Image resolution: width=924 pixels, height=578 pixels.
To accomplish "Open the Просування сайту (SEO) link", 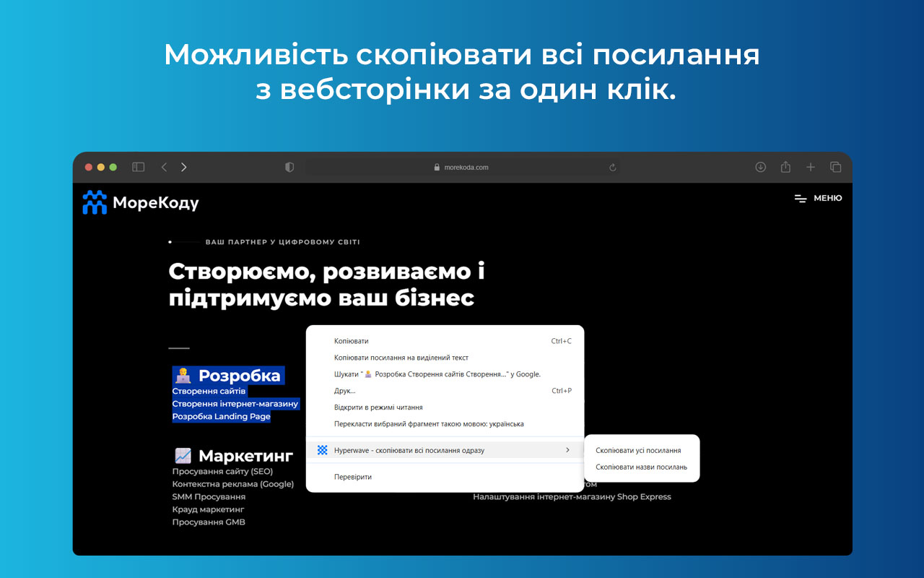I will [x=222, y=471].
